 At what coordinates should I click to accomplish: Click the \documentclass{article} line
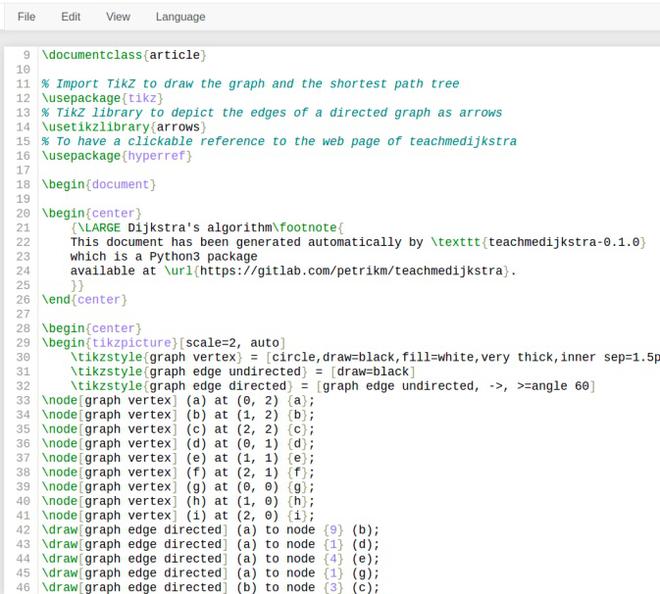click(124, 55)
